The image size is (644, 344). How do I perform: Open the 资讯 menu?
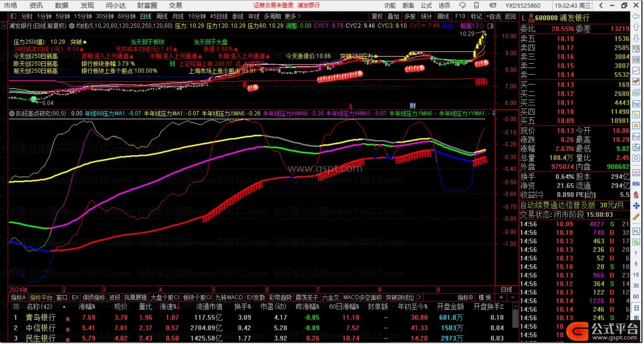point(36,5)
